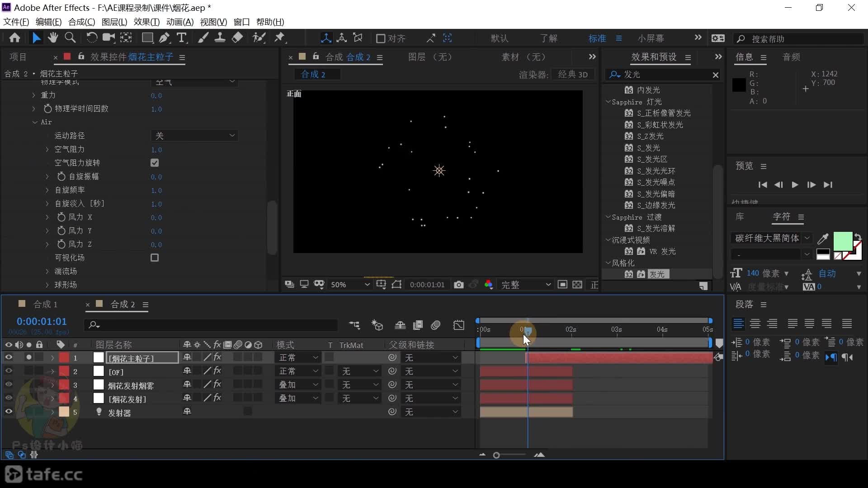Open the 碳纤维大黑简体 font dropdown
The height and width of the screenshot is (488, 868).
(x=771, y=238)
